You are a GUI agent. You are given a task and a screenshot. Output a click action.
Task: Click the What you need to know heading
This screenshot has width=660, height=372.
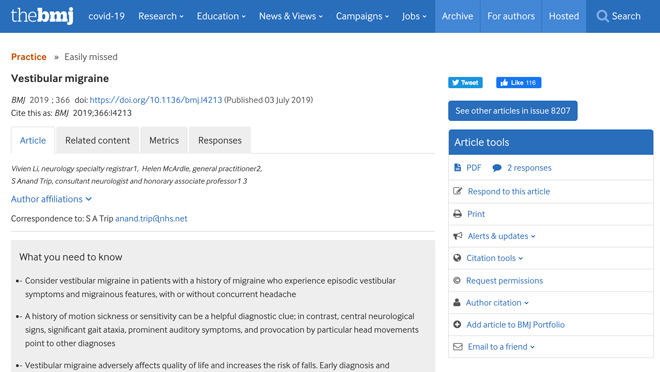(x=71, y=257)
